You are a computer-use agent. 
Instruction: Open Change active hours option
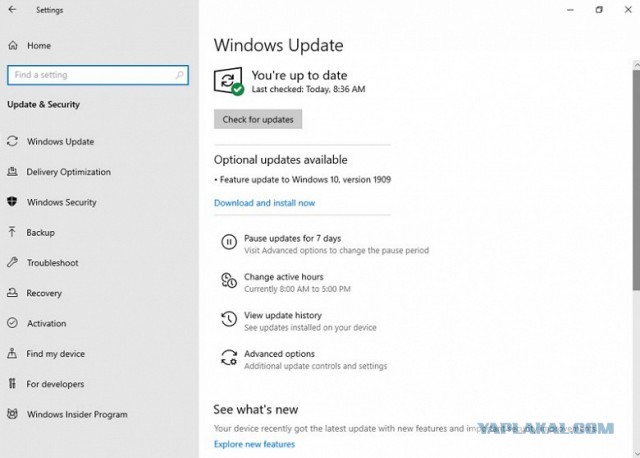tap(284, 277)
